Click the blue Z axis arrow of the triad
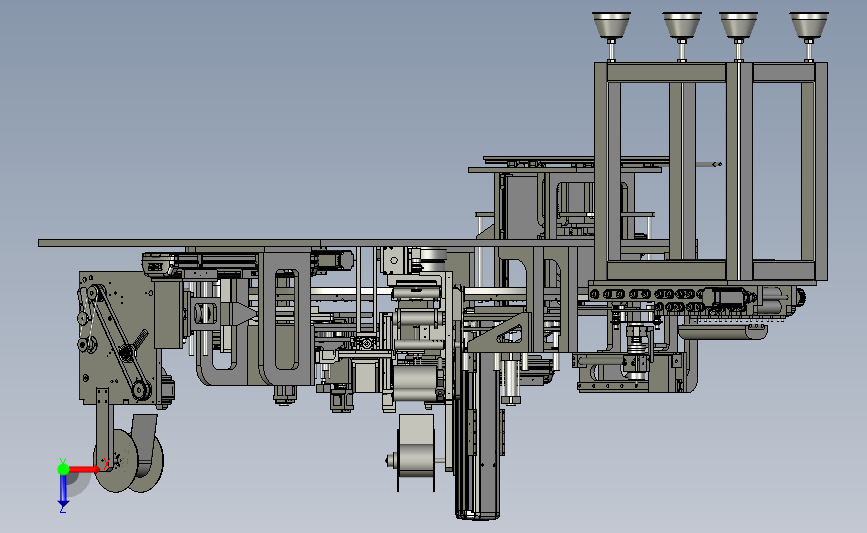This screenshot has width=867, height=533. pos(63,492)
